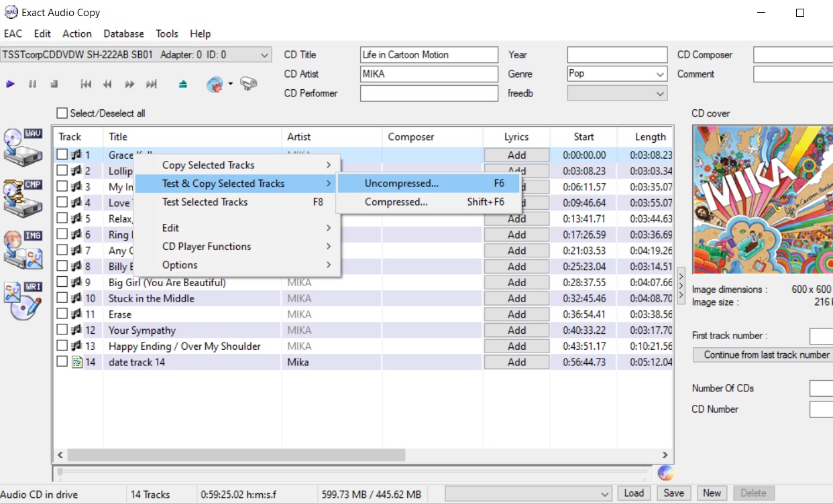Open the arrow beside the database icon
Image resolution: width=833 pixels, height=504 pixels.
pos(230,84)
